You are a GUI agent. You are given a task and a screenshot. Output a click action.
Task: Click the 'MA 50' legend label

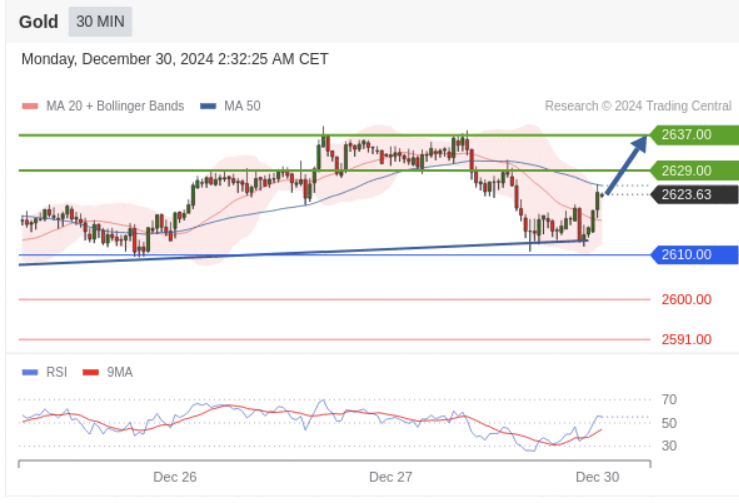pos(242,106)
